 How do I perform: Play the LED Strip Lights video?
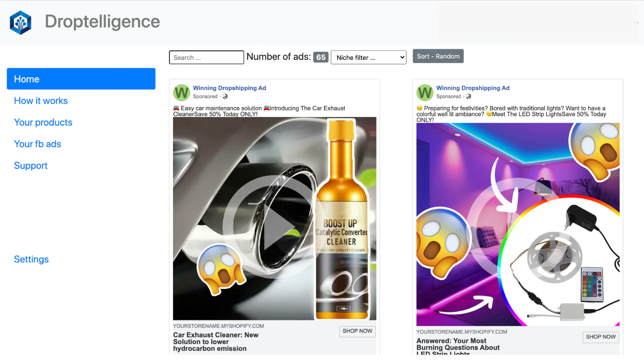coord(518,229)
